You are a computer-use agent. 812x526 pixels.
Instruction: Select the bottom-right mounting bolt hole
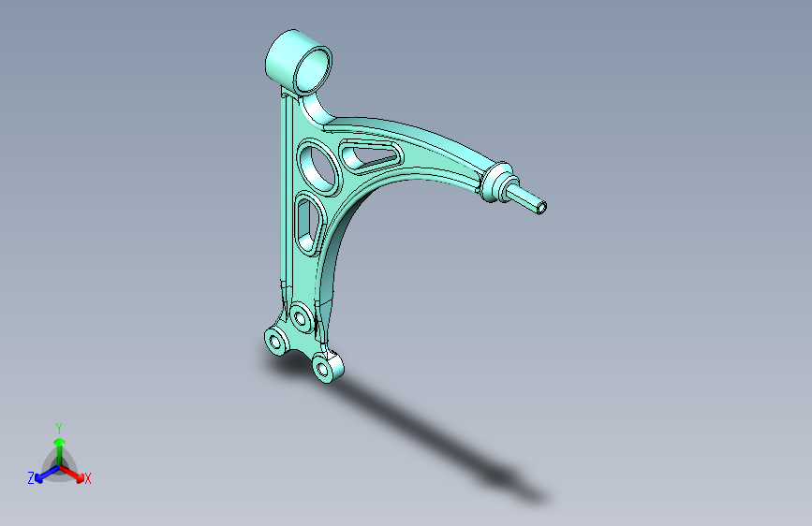322,369
